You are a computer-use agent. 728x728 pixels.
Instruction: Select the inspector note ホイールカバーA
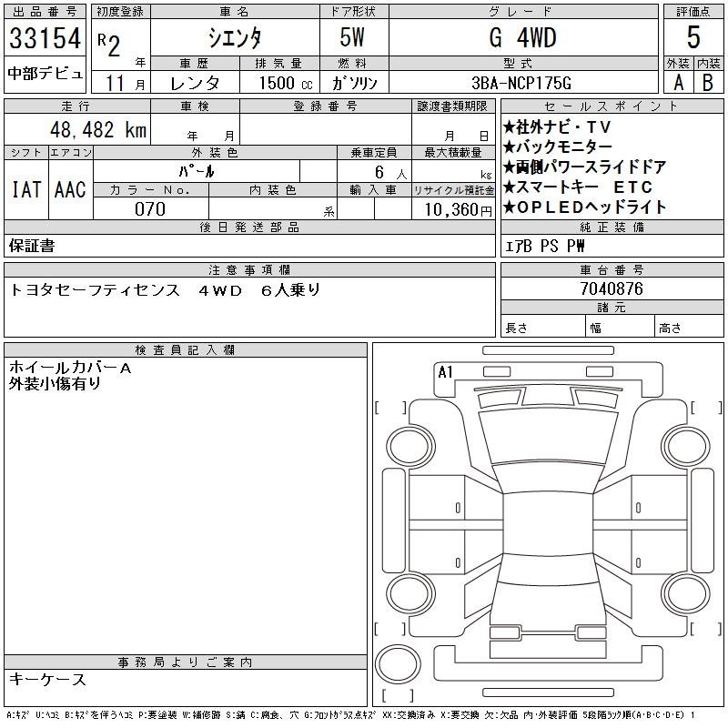tap(70, 368)
